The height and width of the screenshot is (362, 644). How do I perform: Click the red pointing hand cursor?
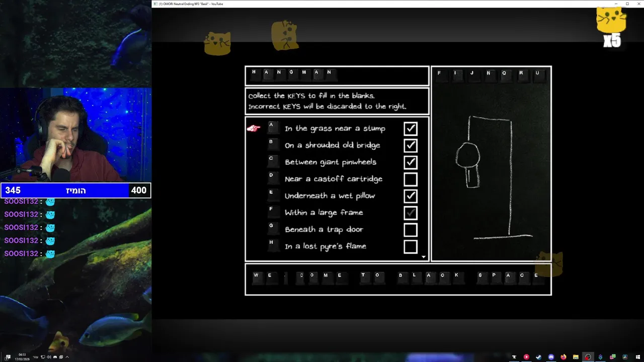[254, 128]
